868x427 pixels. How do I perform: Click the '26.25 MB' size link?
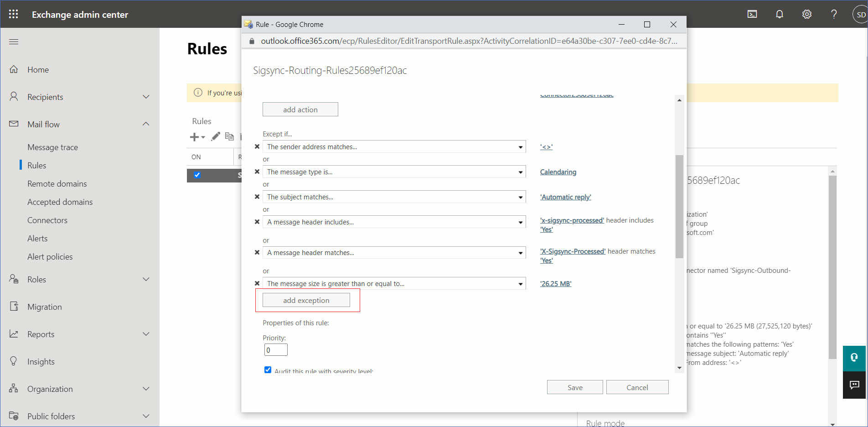(x=555, y=284)
